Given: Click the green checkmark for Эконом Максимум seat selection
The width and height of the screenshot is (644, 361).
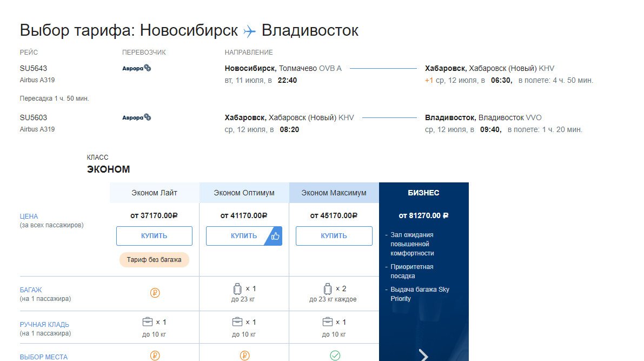Looking at the screenshot, I should coord(335,356).
